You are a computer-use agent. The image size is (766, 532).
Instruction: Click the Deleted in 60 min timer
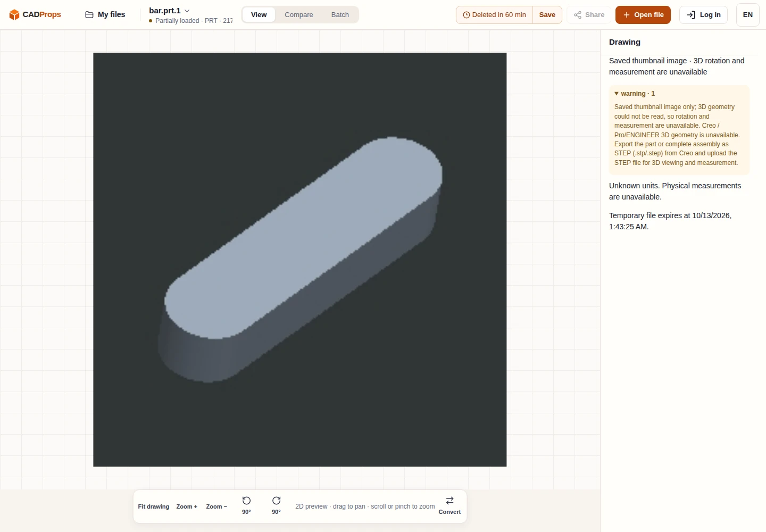tap(495, 15)
